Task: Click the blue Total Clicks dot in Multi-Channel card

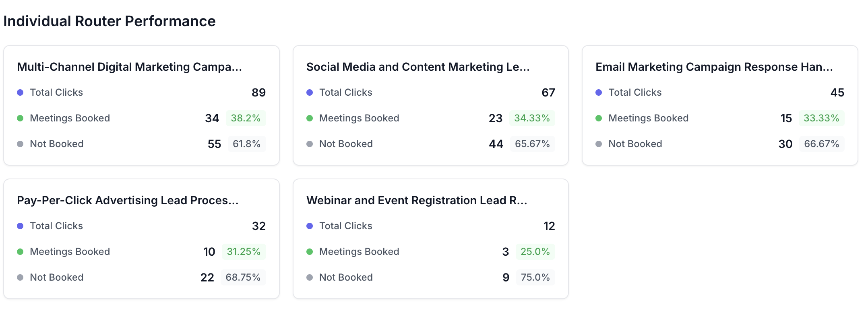Action: (x=20, y=92)
